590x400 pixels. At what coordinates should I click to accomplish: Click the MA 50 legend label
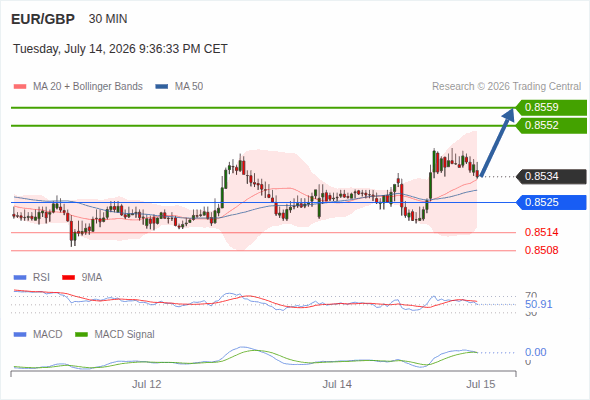click(x=189, y=87)
